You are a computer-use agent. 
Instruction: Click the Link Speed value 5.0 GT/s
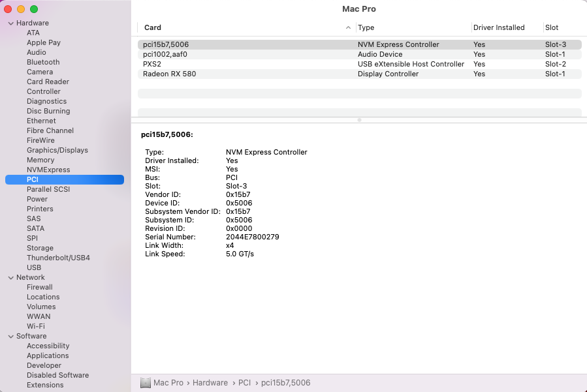pyautogui.click(x=240, y=254)
